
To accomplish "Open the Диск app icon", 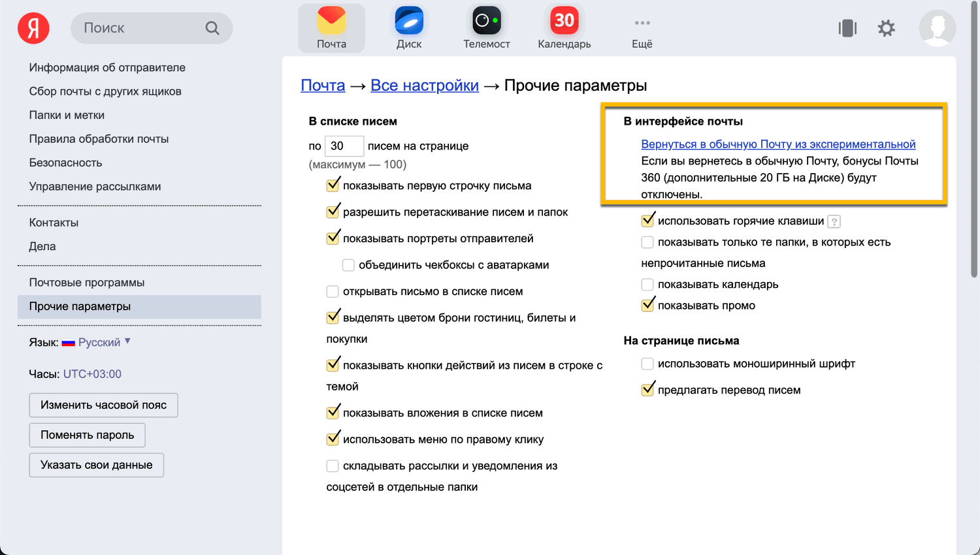I will click(409, 28).
